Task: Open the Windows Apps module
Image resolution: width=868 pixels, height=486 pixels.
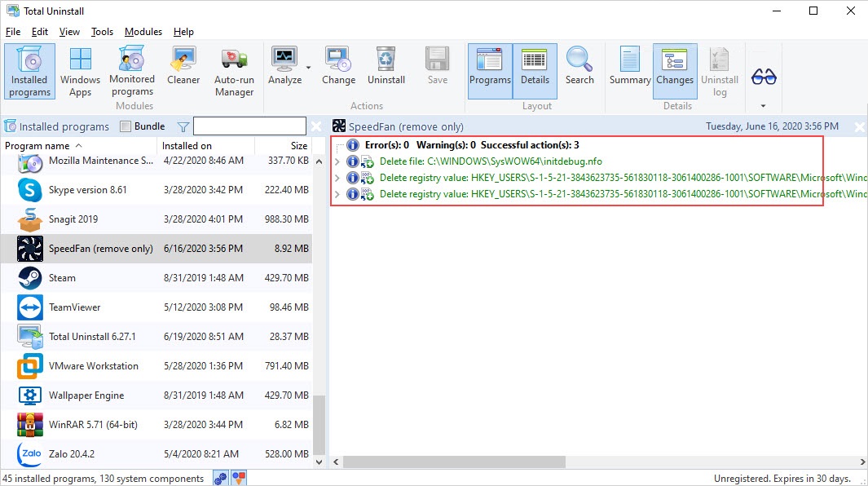Action: tap(80, 71)
